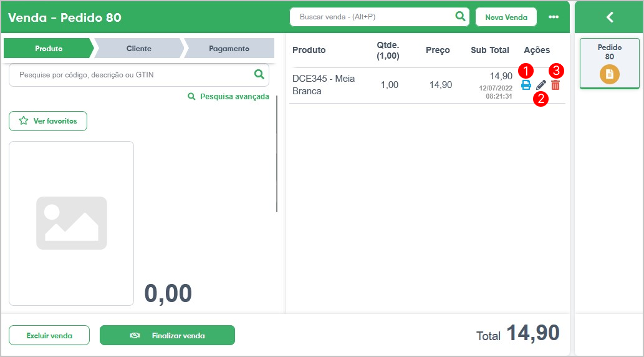The width and height of the screenshot is (644, 357).
Task: Click the Nova Venda button
Action: point(506,17)
